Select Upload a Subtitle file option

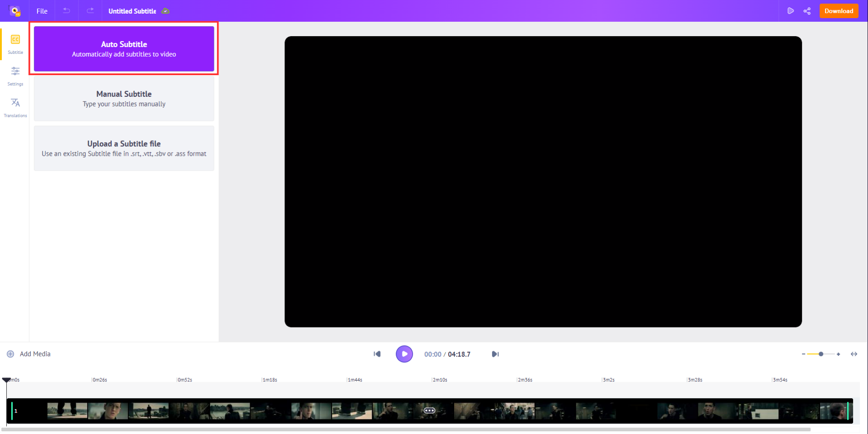(x=124, y=148)
